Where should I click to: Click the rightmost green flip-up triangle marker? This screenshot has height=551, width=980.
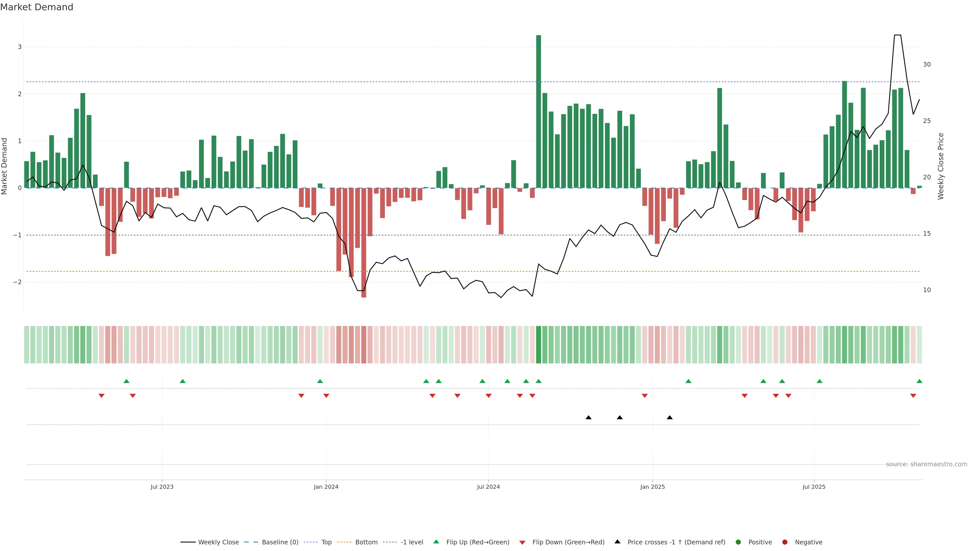click(920, 381)
